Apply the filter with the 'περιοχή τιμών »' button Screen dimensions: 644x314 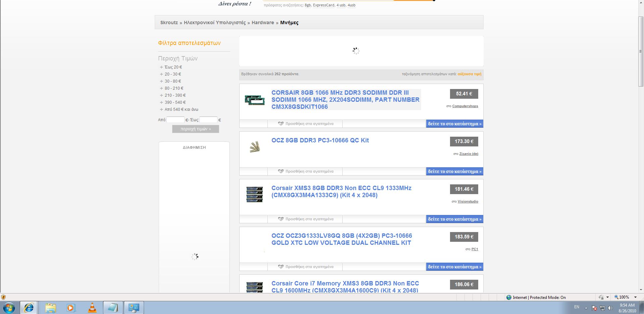coord(196,129)
